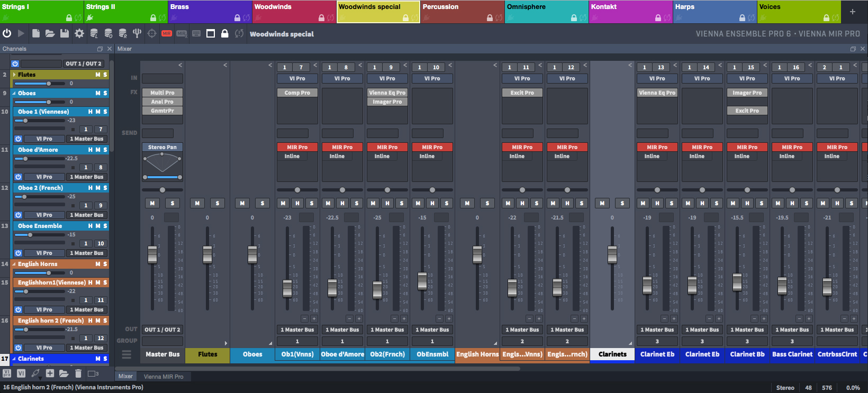
Task: Open the Vienna MIR Pro bottom tab
Action: coord(164,377)
